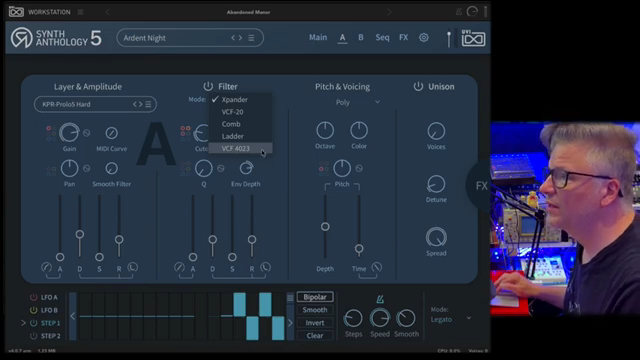Click the Gain knob
640x360 pixels.
pyautogui.click(x=69, y=133)
